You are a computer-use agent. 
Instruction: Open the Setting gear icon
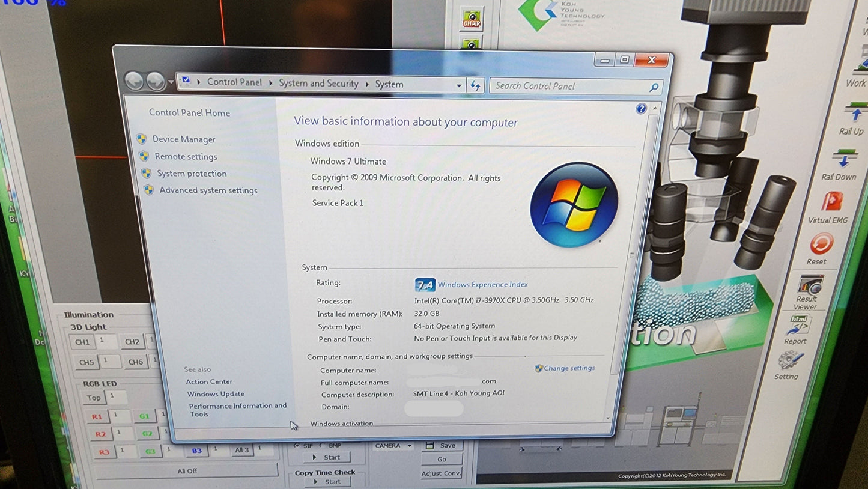pyautogui.click(x=789, y=360)
